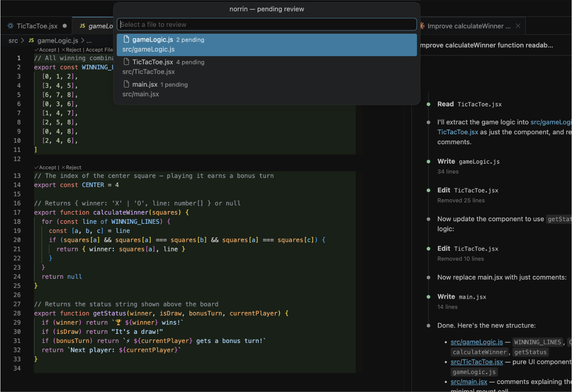Click 'return null' on line 24
This screenshot has width=572, height=392.
tap(62, 277)
